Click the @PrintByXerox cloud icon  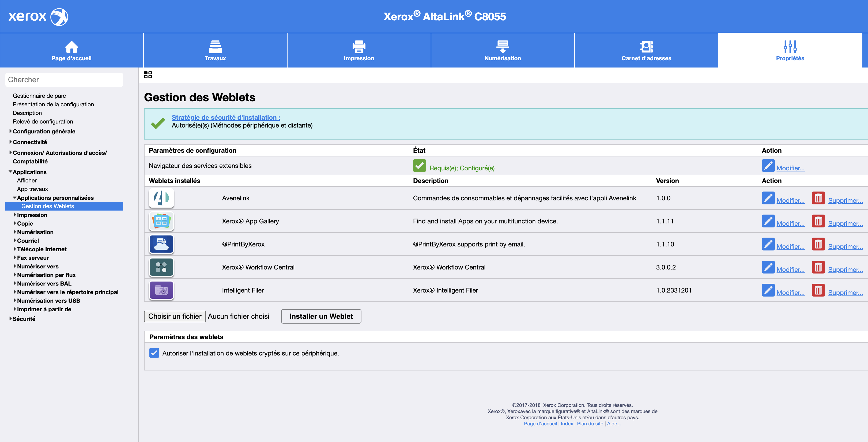(x=161, y=244)
